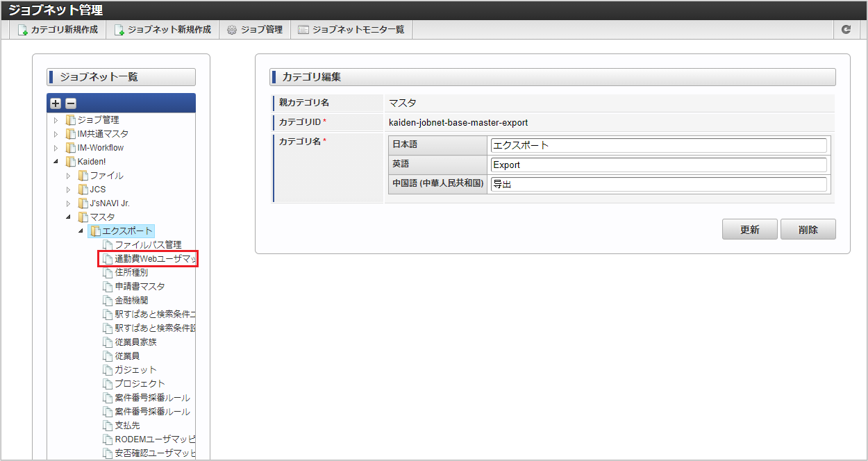Click the refresh icon in the toolbar
Image resolution: width=868 pixels, height=461 pixels.
pos(846,30)
